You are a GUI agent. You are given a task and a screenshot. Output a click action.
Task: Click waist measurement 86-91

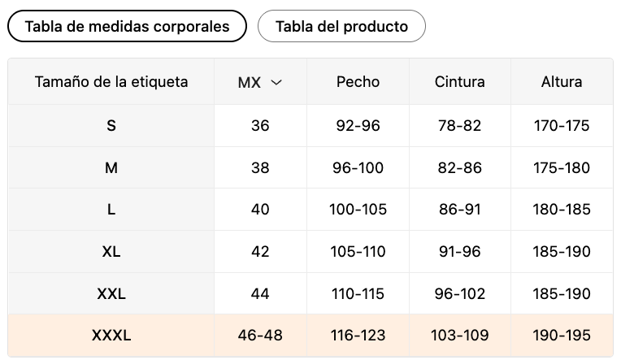click(460, 210)
